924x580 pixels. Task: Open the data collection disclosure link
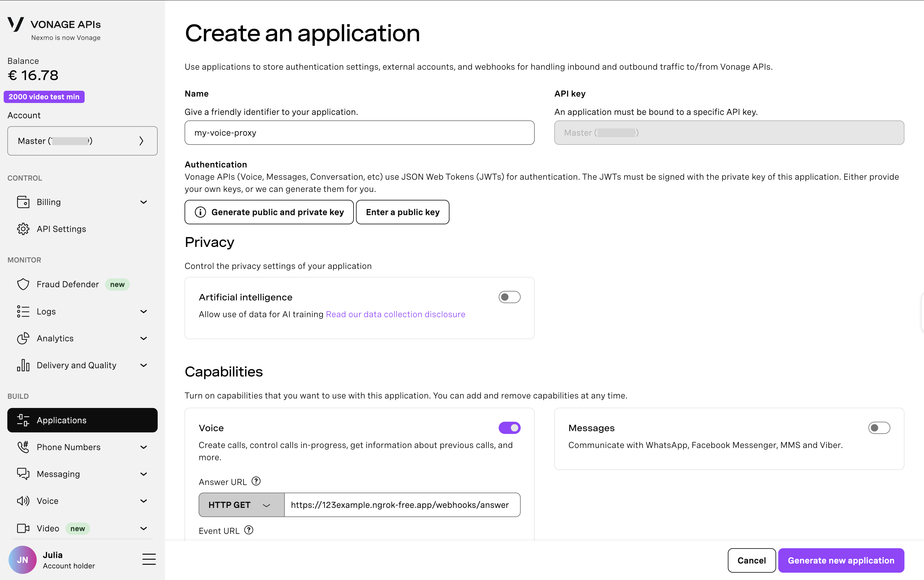[395, 314]
